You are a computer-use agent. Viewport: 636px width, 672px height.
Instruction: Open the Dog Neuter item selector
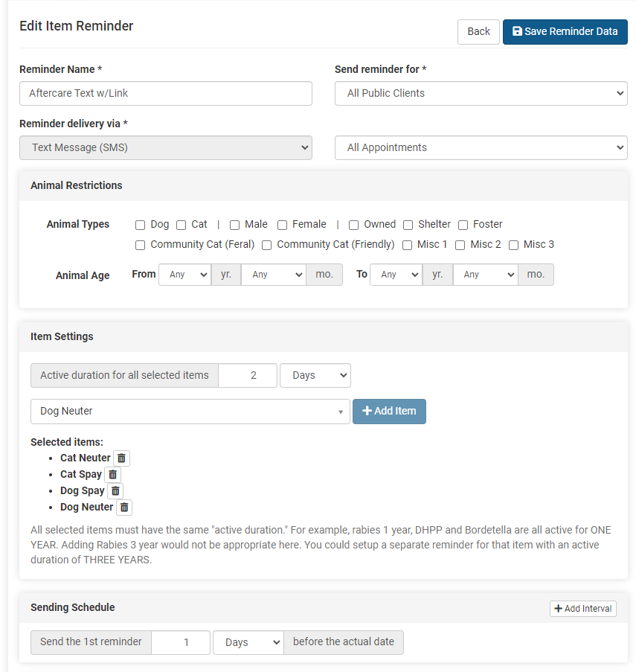(190, 412)
